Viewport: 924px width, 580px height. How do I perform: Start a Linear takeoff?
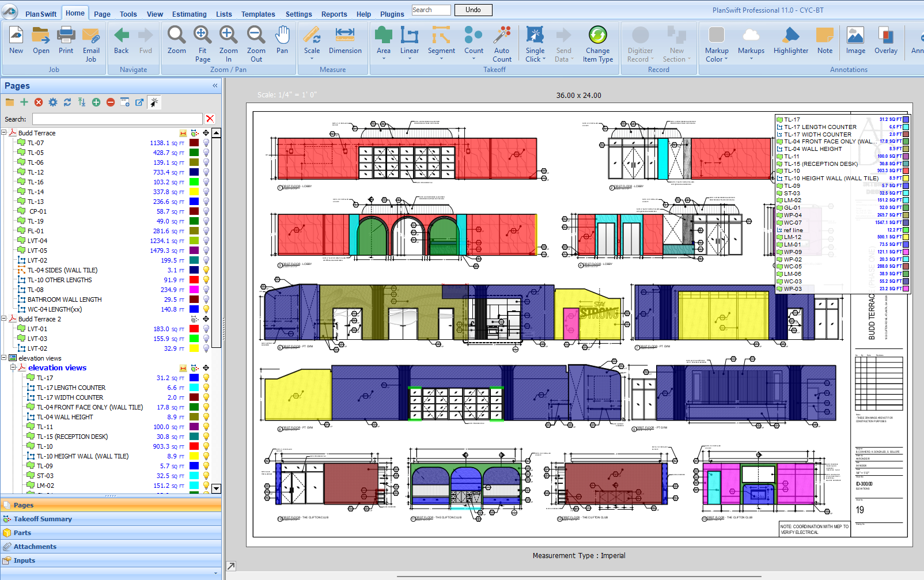[410, 36]
